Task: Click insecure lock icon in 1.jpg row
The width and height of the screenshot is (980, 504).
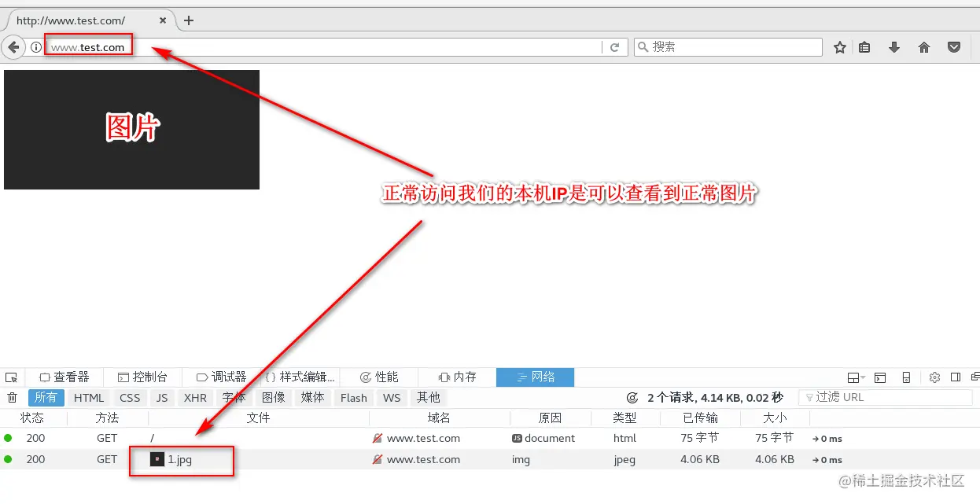Action: pos(378,459)
